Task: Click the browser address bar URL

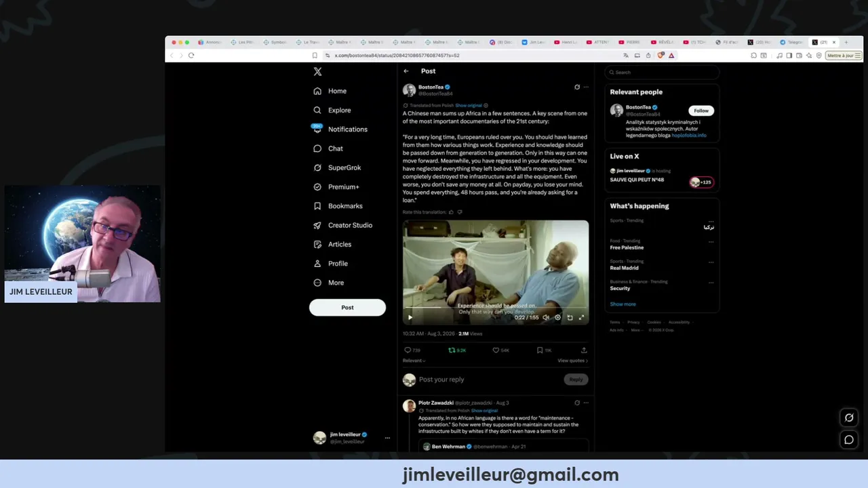Action: pos(397,56)
